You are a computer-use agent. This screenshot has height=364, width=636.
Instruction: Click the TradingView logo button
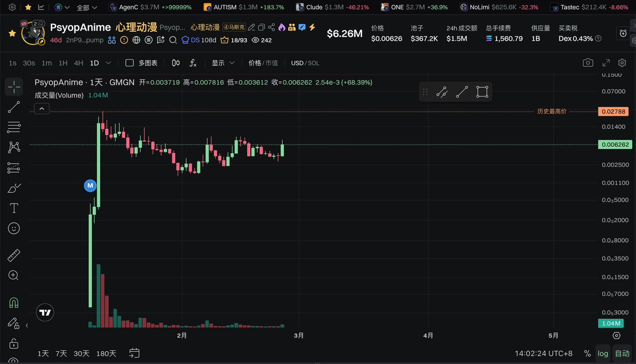[x=45, y=313]
